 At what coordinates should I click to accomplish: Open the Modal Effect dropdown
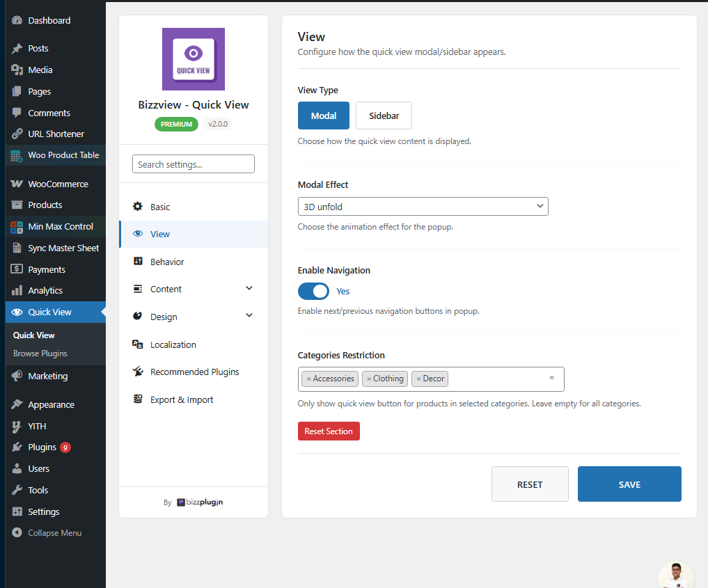(423, 206)
